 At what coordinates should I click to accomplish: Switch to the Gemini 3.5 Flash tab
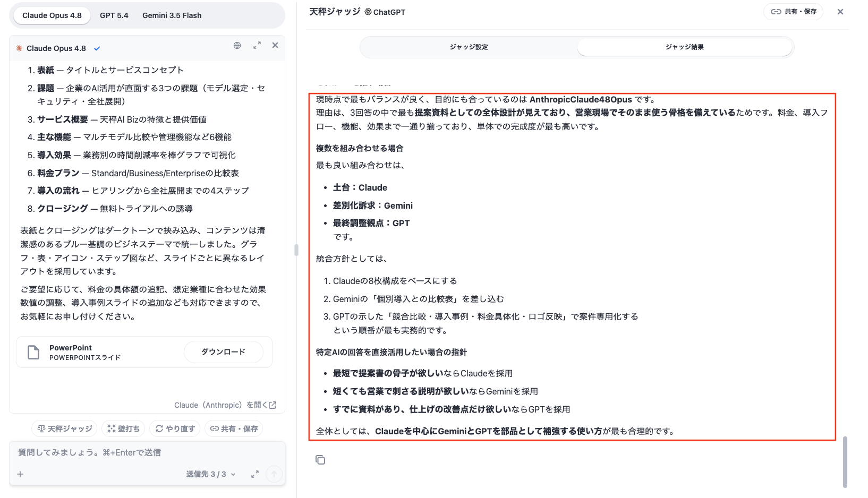click(172, 15)
